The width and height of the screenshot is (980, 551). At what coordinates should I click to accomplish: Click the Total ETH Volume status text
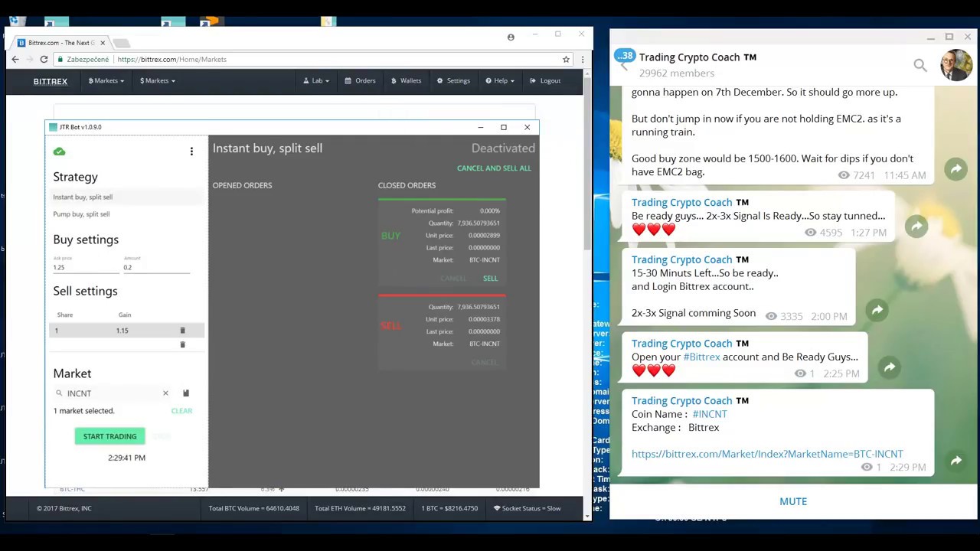click(x=360, y=508)
